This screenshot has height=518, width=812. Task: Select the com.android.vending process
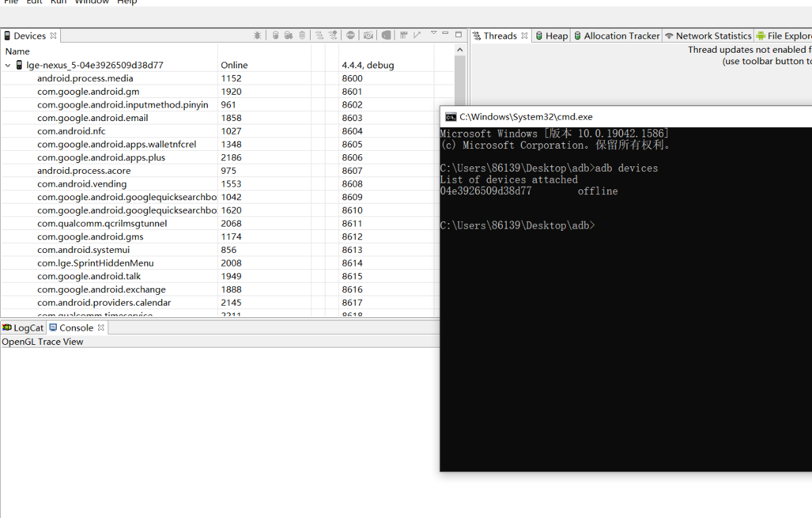tap(82, 184)
